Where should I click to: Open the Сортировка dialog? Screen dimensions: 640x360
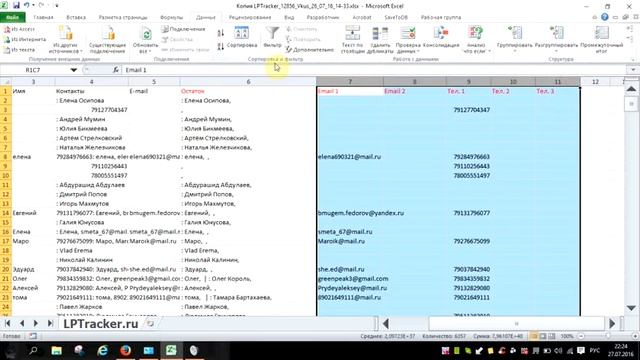click(x=242, y=38)
